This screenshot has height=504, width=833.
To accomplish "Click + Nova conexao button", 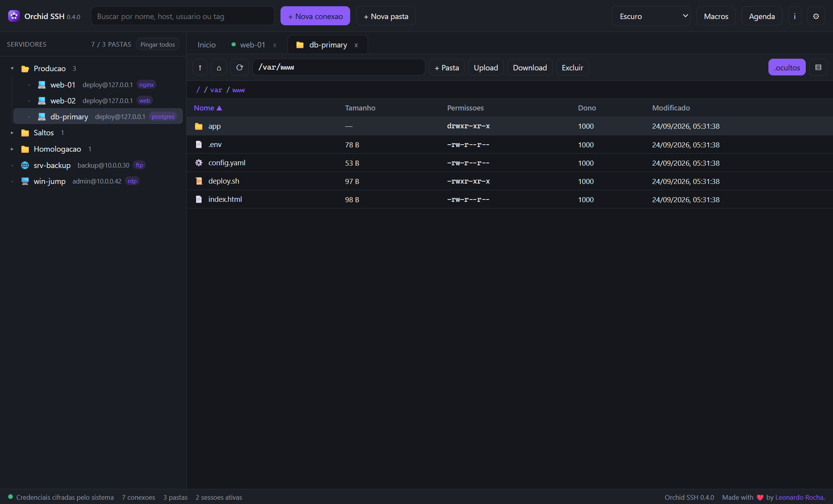I will (315, 16).
